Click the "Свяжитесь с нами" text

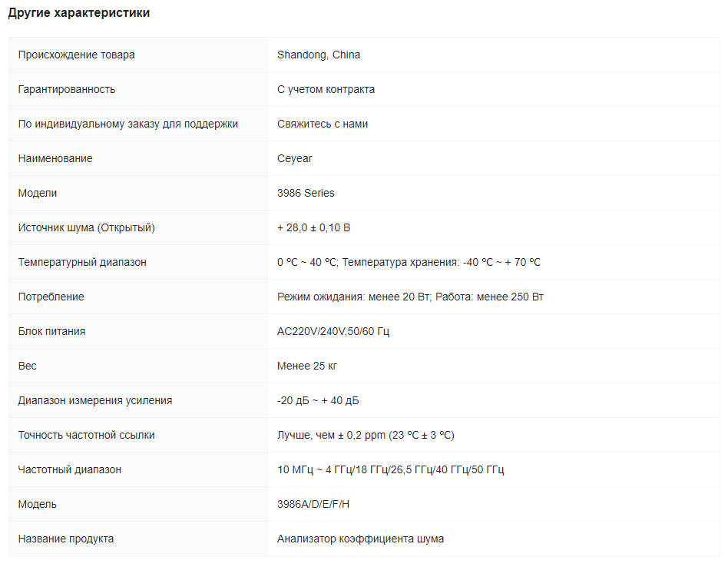323,124
